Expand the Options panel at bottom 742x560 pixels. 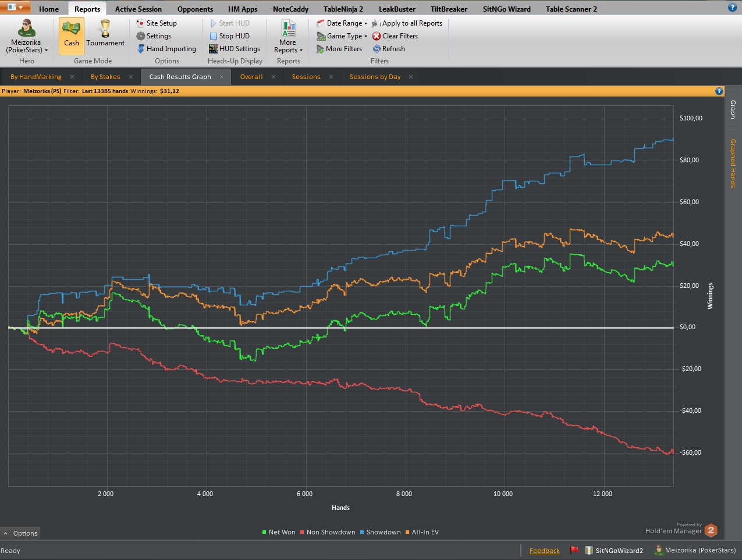click(20, 533)
